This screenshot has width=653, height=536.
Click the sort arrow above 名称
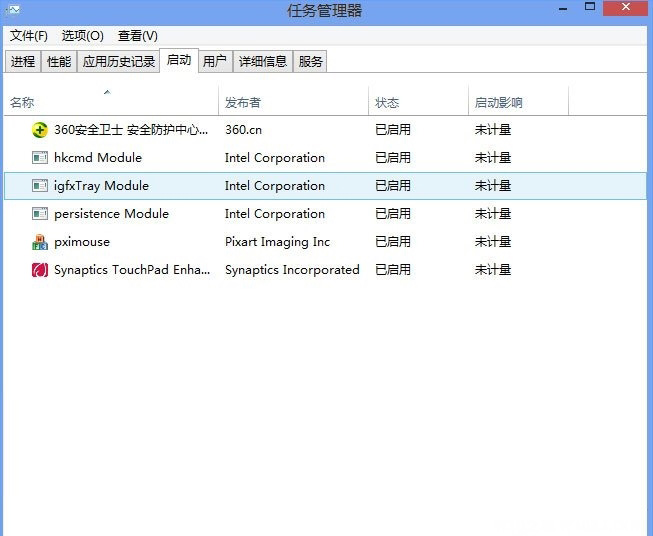(x=107, y=92)
